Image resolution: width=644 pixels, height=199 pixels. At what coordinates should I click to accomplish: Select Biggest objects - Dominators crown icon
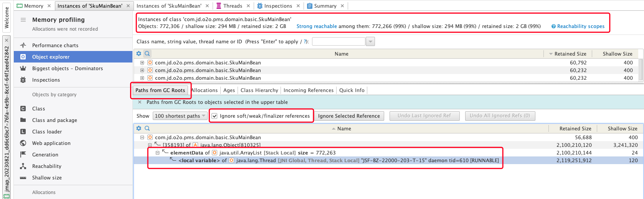tap(23, 68)
